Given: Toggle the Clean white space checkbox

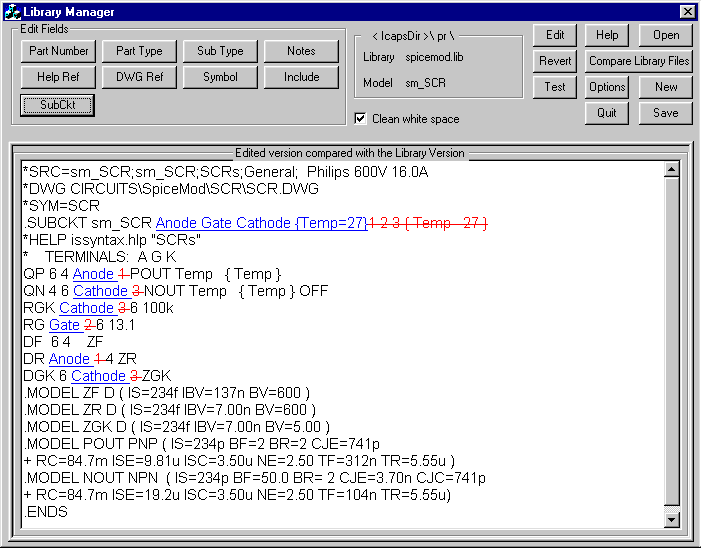Looking at the screenshot, I should click(361, 119).
